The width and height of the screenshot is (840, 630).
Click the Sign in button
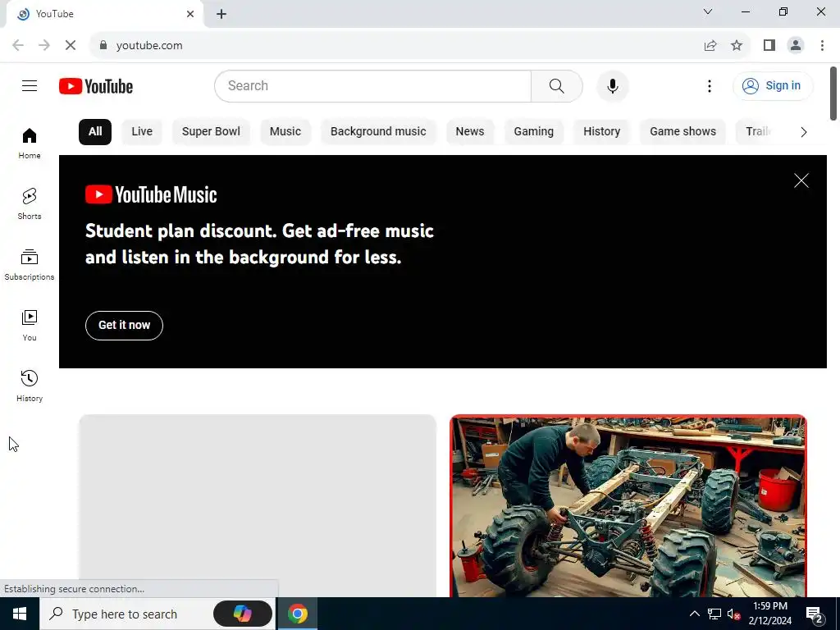point(773,85)
